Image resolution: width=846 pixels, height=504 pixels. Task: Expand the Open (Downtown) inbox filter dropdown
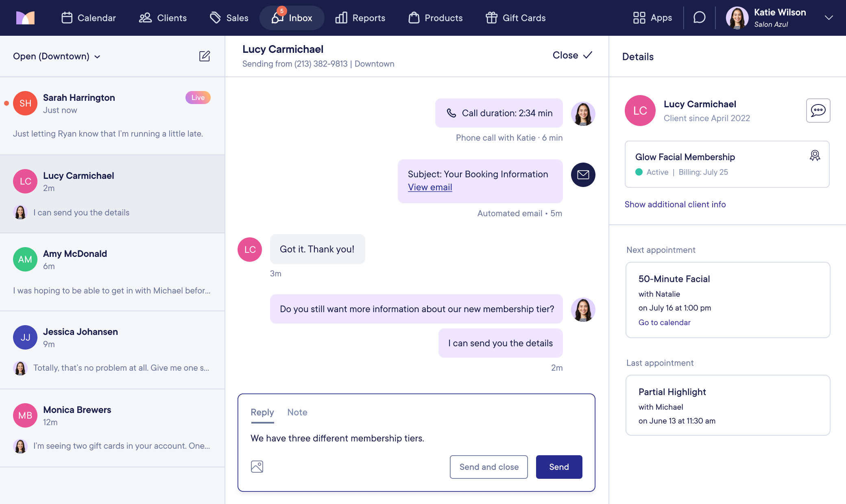(57, 56)
